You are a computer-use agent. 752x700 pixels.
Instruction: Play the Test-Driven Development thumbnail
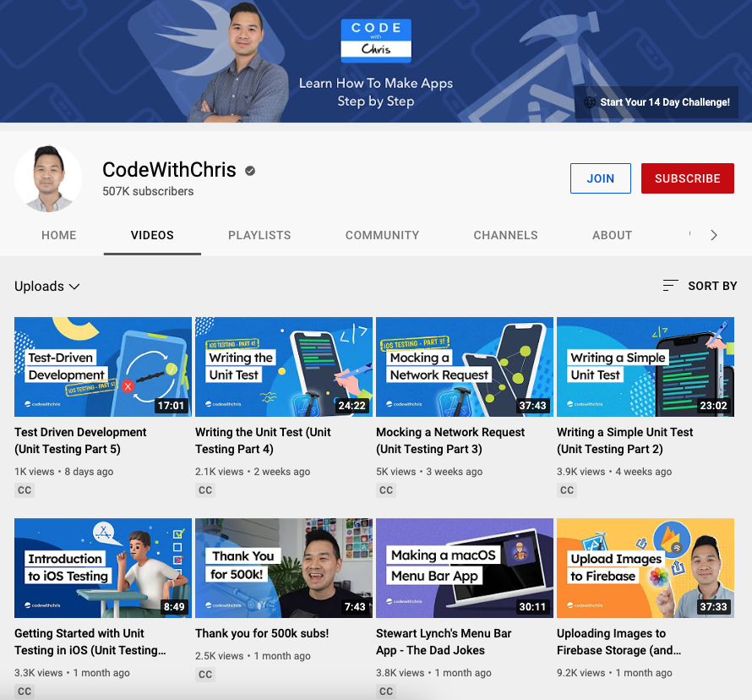tap(103, 367)
